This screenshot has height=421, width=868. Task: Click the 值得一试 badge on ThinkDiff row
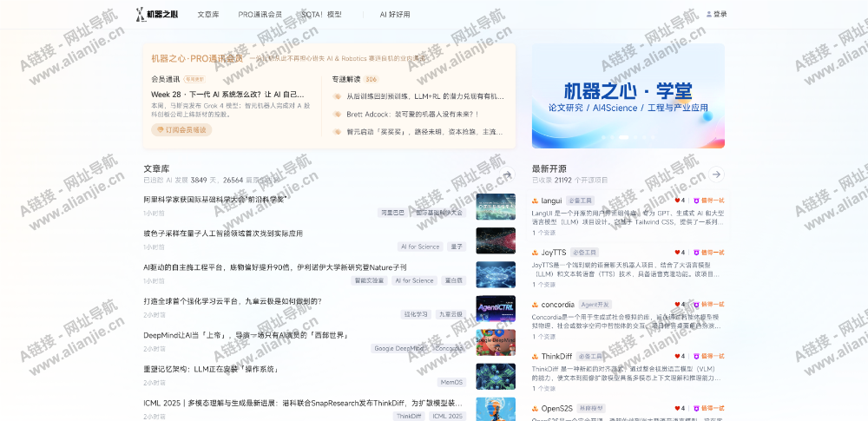click(x=708, y=356)
